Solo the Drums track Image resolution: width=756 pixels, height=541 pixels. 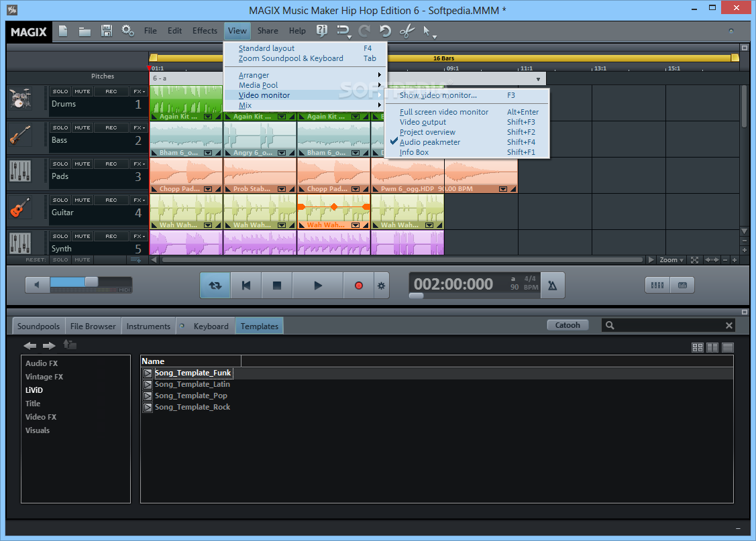[x=60, y=92]
